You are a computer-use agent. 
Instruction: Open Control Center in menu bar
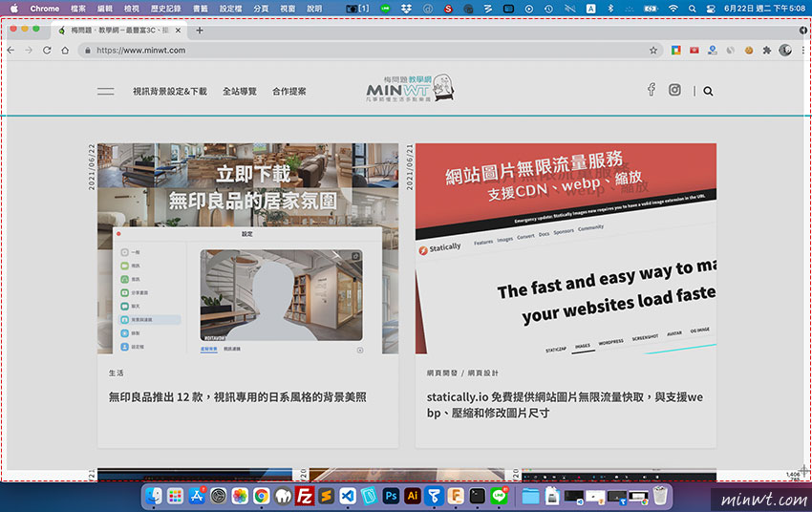click(711, 9)
